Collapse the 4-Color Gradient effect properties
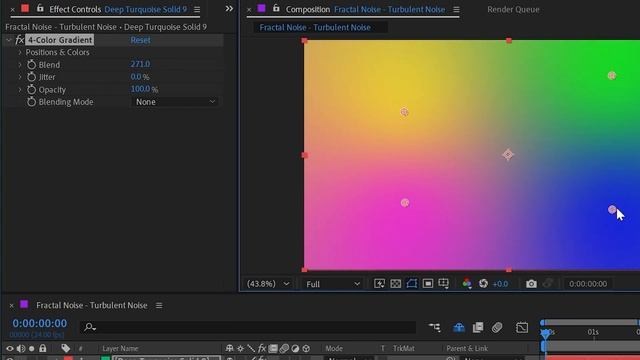640x360 pixels. (9, 40)
